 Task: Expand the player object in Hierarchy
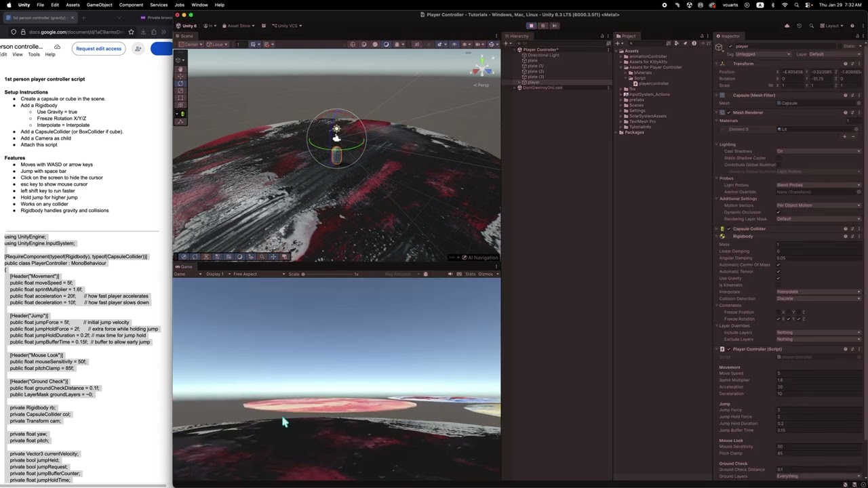519,82
